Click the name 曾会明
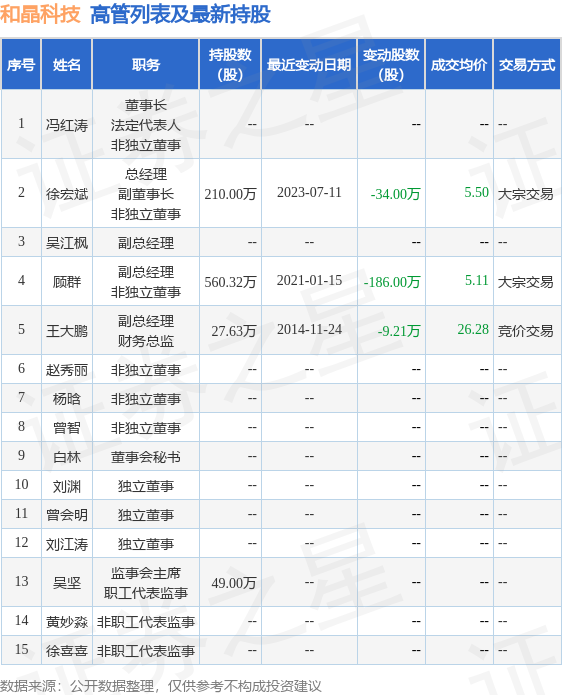The image size is (562, 695). pos(67,515)
